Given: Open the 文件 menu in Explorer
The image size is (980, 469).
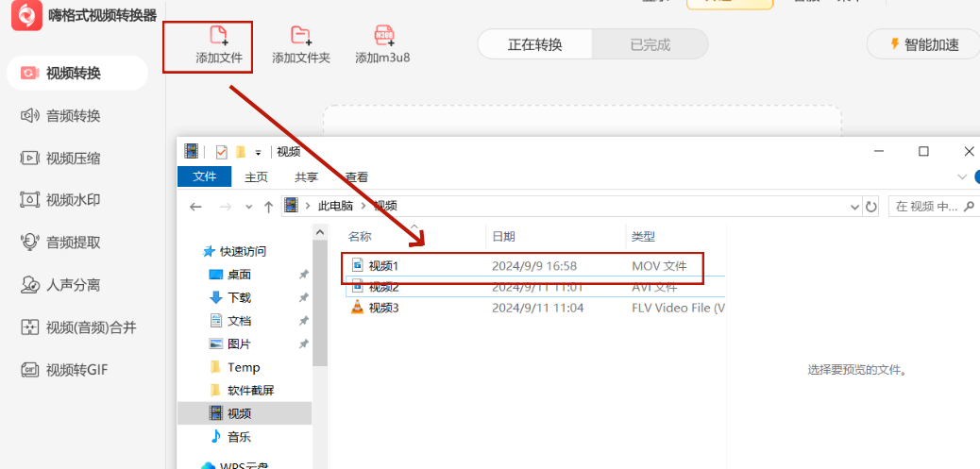Looking at the screenshot, I should point(204,176).
